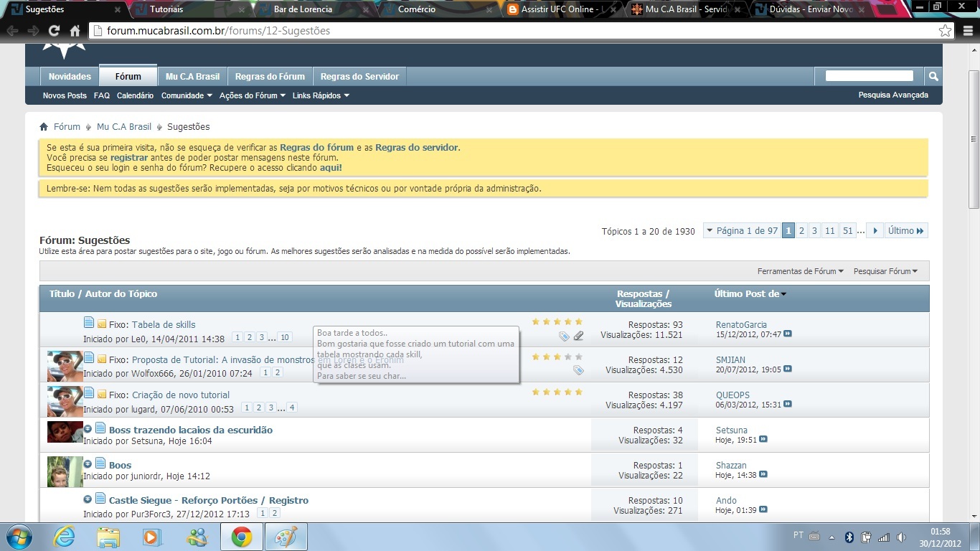Go to last post by RenatoGarcia arrow icon

[x=788, y=334]
